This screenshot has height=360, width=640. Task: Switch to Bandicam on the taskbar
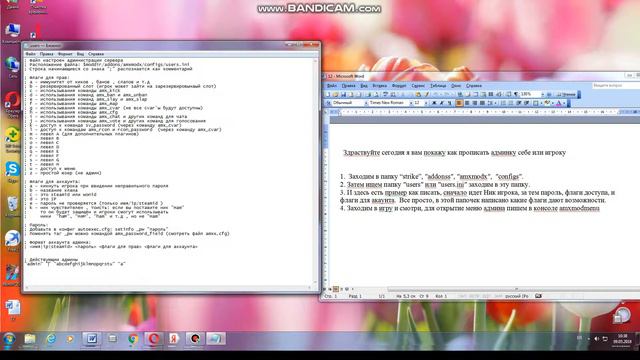pos(195,339)
